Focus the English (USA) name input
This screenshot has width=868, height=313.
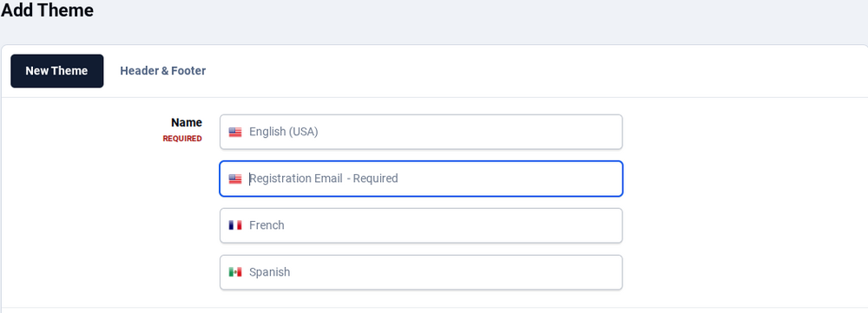coord(421,132)
